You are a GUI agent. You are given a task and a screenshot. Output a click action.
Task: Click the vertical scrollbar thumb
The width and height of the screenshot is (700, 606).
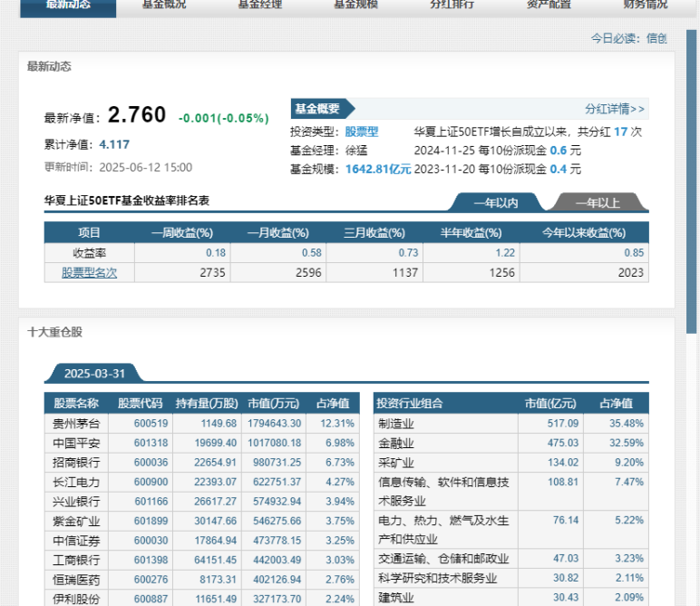point(691,181)
